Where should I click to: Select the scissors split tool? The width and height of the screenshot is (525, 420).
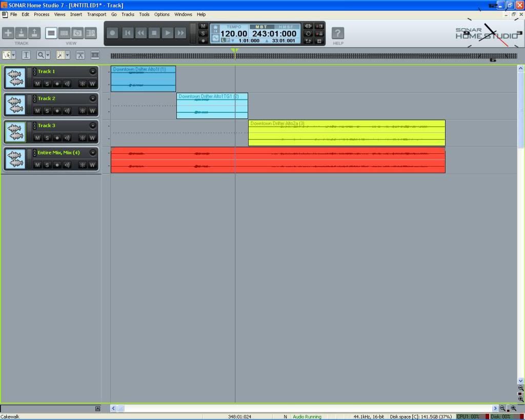coord(80,55)
